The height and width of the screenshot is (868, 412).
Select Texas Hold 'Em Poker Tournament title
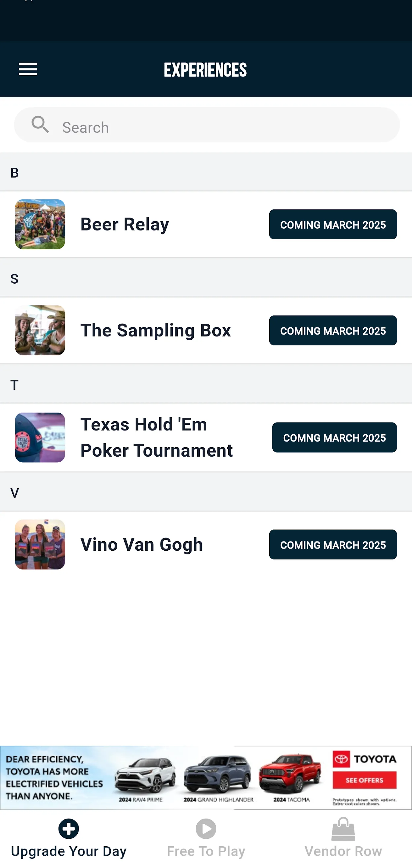click(157, 437)
